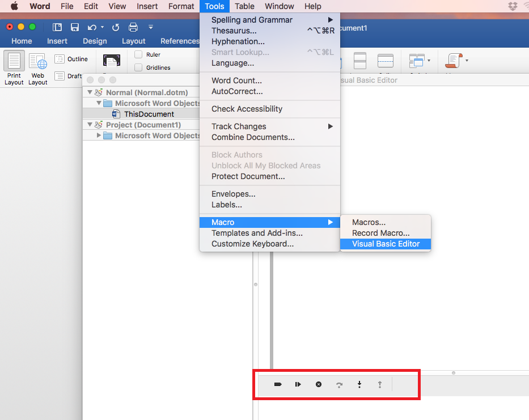Viewport: 529px width, 420px height.
Task: Click the Undo arrow icon
Action: (92, 27)
